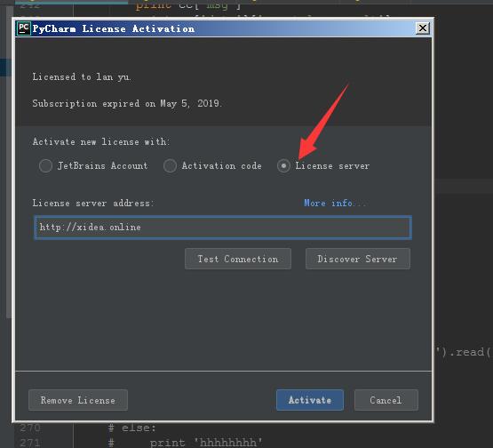The height and width of the screenshot is (448, 493).
Task: Dismiss the dialog with Cancel
Action: tap(386, 400)
